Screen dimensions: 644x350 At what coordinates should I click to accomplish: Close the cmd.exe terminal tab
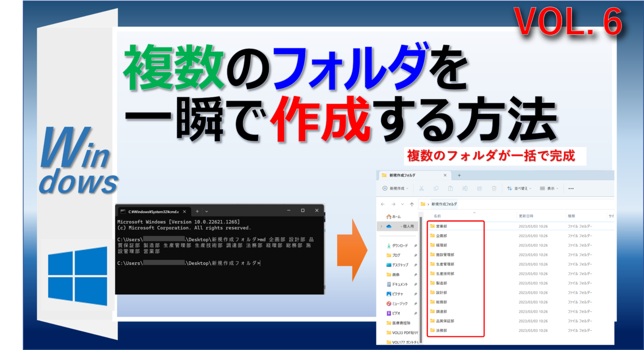coord(184,211)
